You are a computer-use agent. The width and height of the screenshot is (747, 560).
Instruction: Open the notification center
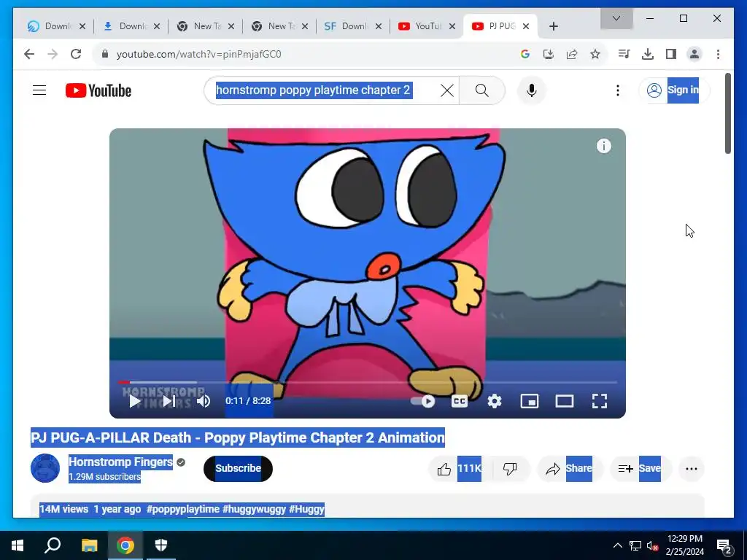point(724,545)
